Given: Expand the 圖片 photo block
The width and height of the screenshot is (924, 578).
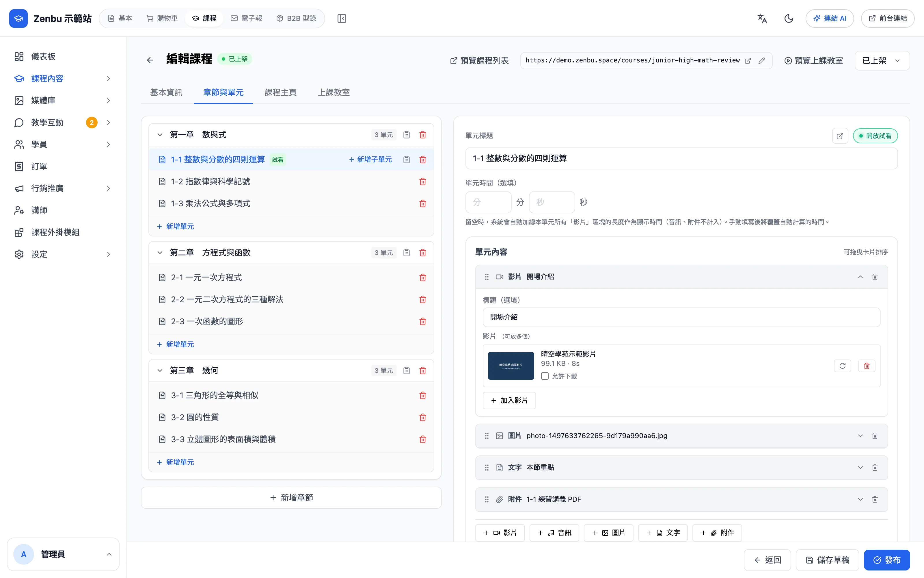Looking at the screenshot, I should (x=860, y=436).
